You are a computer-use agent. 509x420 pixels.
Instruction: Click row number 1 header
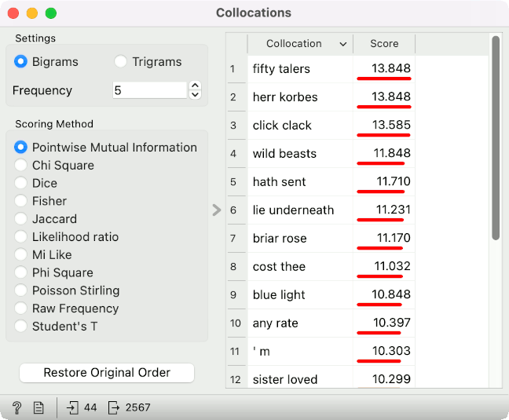click(236, 69)
